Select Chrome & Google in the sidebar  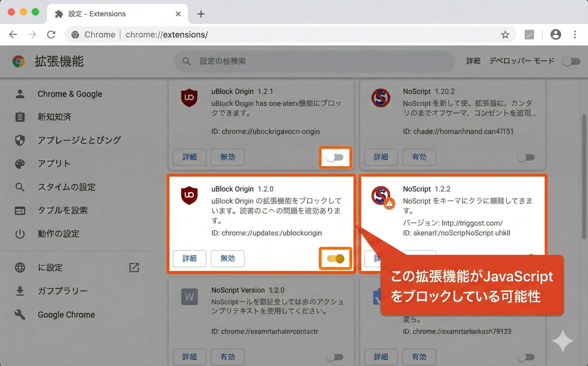point(70,94)
